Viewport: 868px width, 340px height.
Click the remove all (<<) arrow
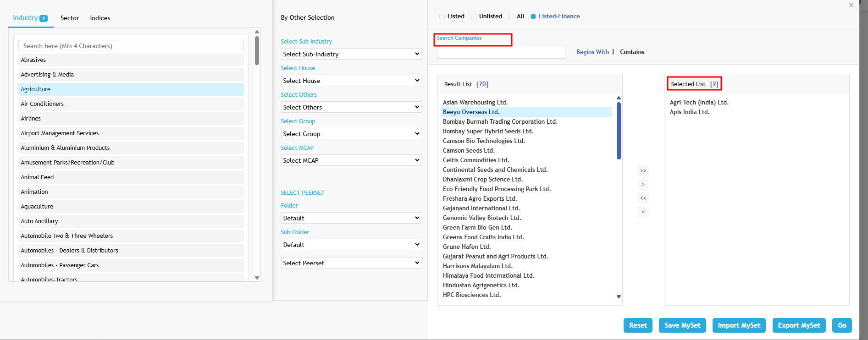(643, 198)
